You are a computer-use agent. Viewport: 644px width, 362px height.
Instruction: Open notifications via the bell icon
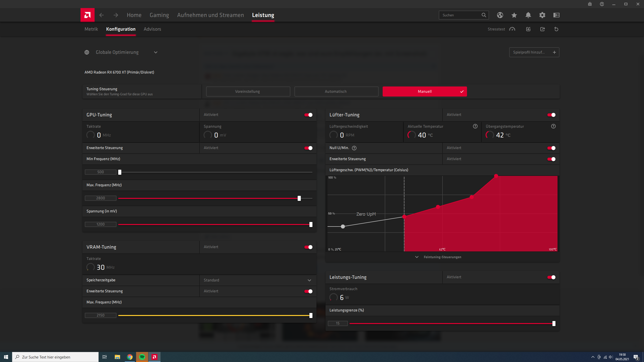(528, 15)
